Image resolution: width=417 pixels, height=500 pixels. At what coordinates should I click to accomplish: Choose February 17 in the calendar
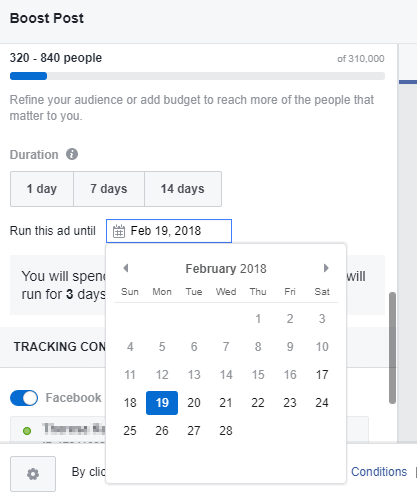coord(322,375)
